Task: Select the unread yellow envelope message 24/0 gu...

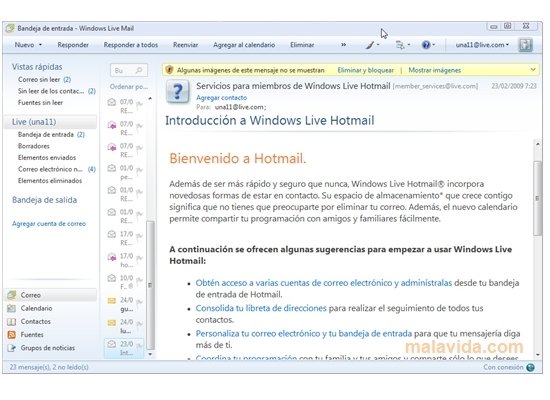Action: click(112, 301)
